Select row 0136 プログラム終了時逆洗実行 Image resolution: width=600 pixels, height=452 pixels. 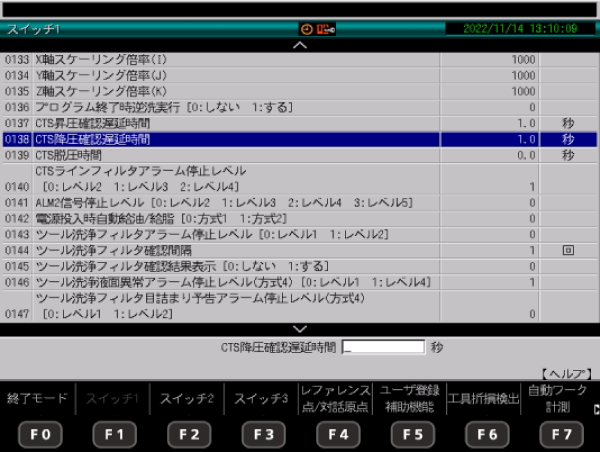click(300, 108)
